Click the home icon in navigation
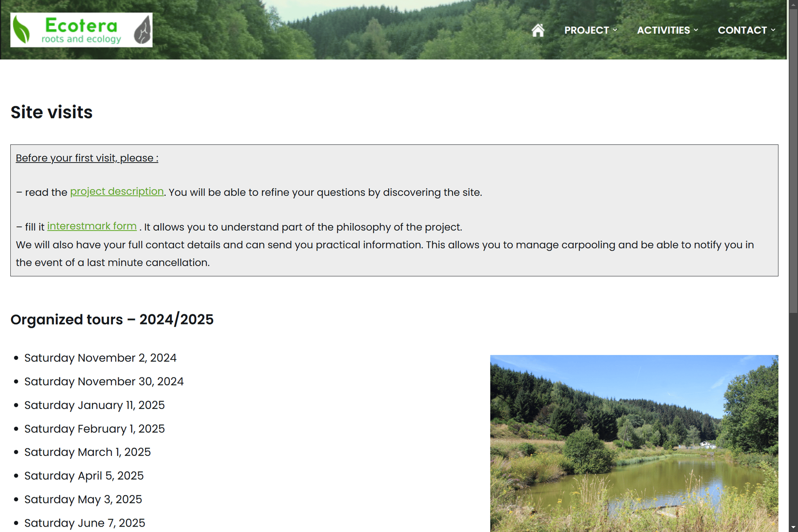This screenshot has height=532, width=798. (x=538, y=30)
